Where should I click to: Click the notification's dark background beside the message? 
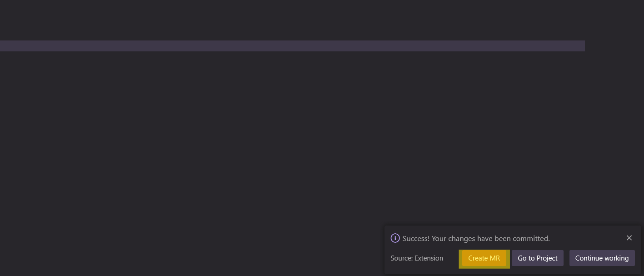click(586, 238)
